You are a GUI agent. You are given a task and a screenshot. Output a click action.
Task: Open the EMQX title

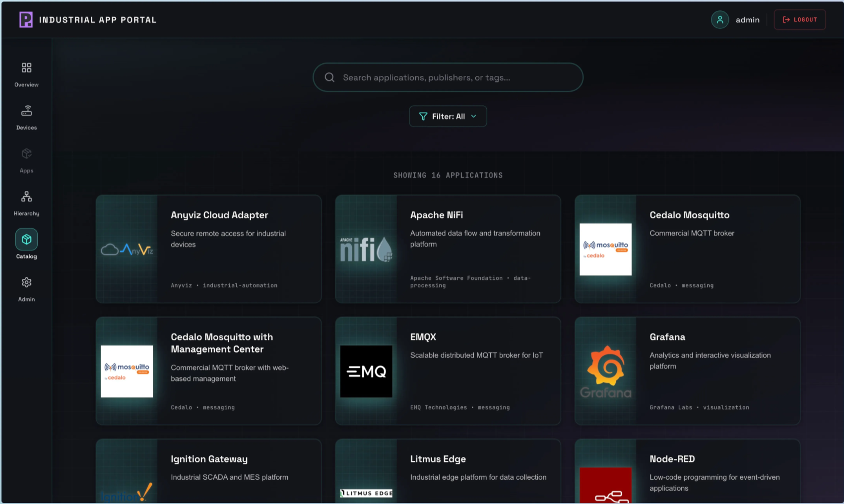[x=423, y=337]
